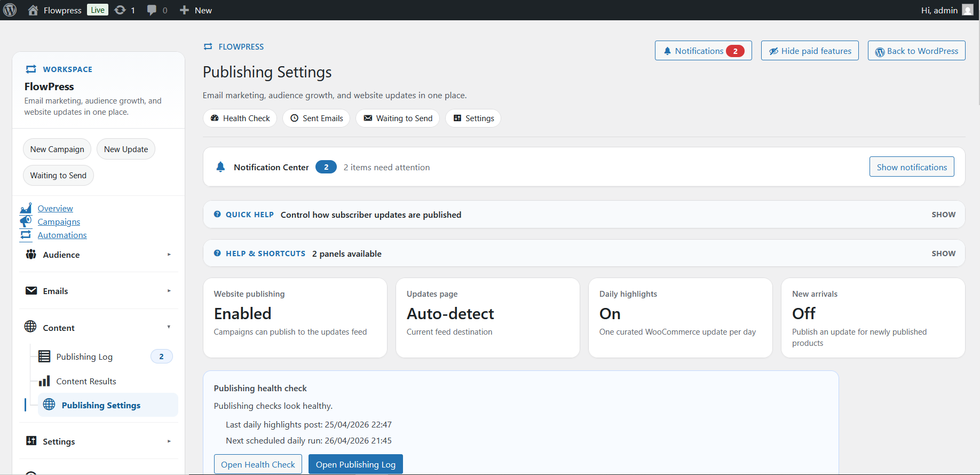The image size is (980, 475).
Task: Open the Sent Emails tab
Action: [x=316, y=118]
